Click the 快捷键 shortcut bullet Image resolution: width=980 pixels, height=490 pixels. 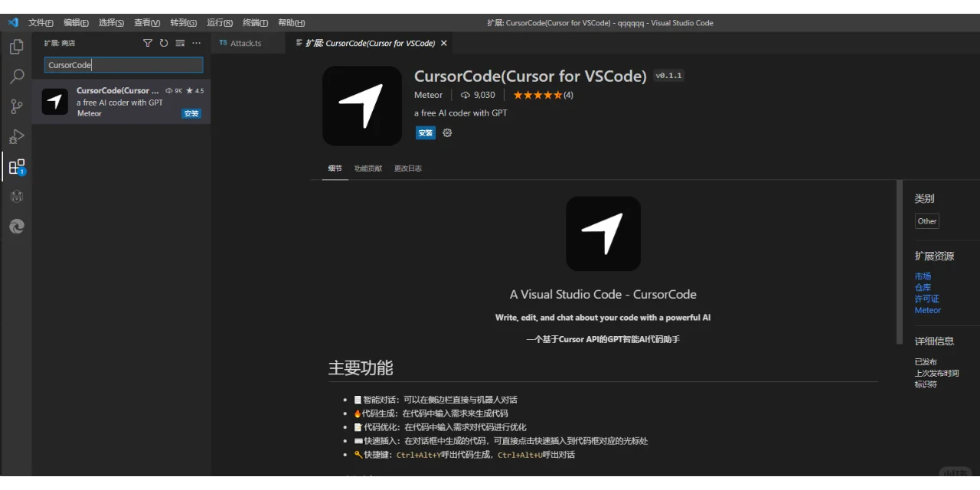click(x=464, y=455)
